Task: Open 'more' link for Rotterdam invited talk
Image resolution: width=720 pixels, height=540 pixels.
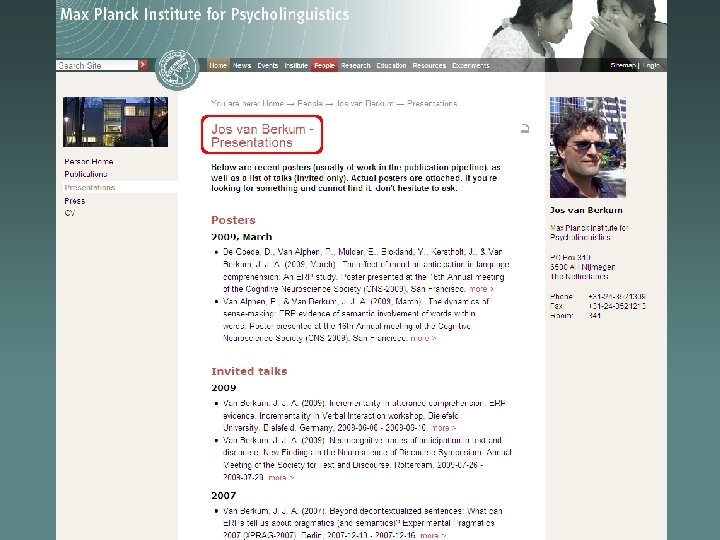Action: [x=281, y=477]
